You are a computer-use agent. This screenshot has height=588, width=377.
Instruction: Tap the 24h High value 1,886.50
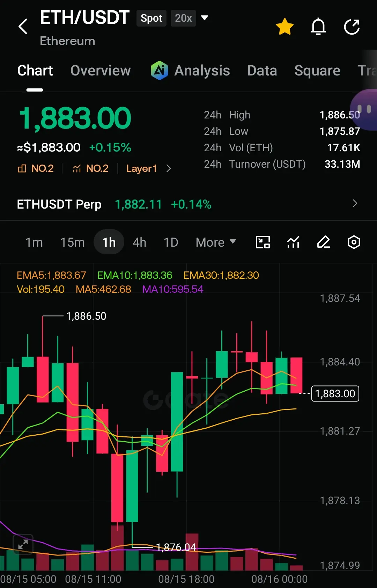(340, 115)
